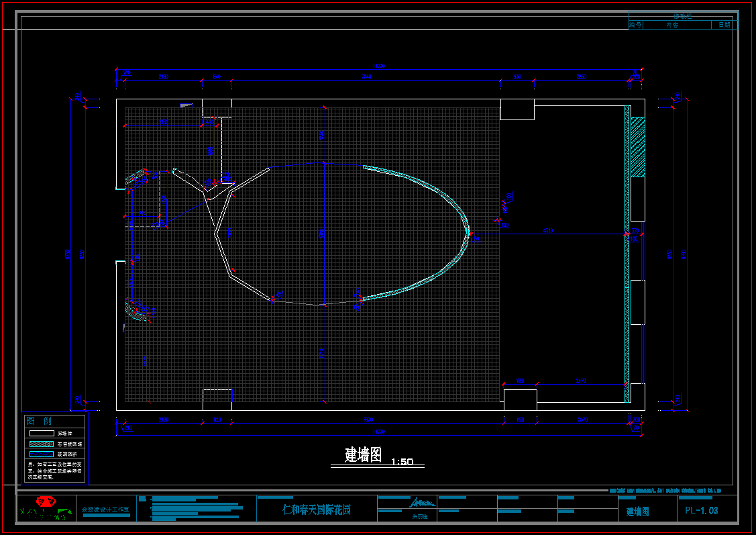
Task: Click the 1:50 scale label
Action: tap(402, 462)
